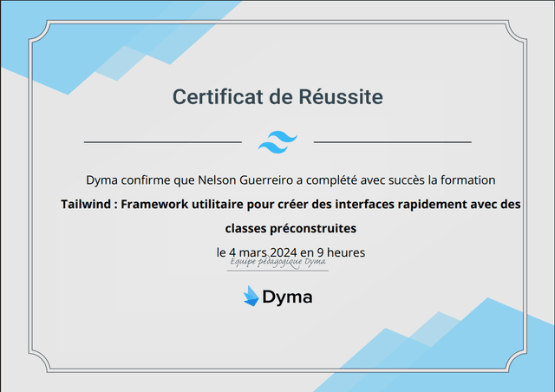Click the Dyma brand name wordmark
The width and height of the screenshot is (555, 392).
[x=287, y=297]
